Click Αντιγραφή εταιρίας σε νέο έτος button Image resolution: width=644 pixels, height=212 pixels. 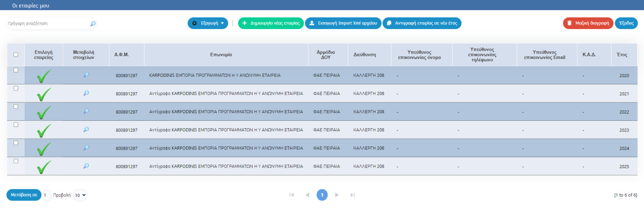(x=422, y=23)
